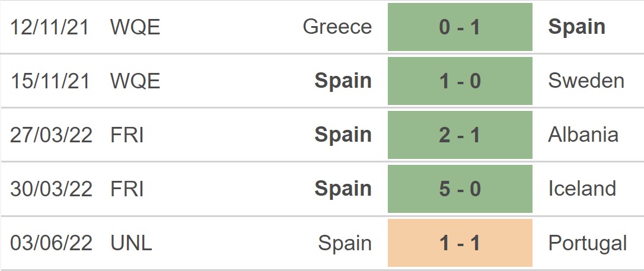Viewport: 644px width, 271px height.
Task: Select the Albania team name
Action: [x=583, y=135]
